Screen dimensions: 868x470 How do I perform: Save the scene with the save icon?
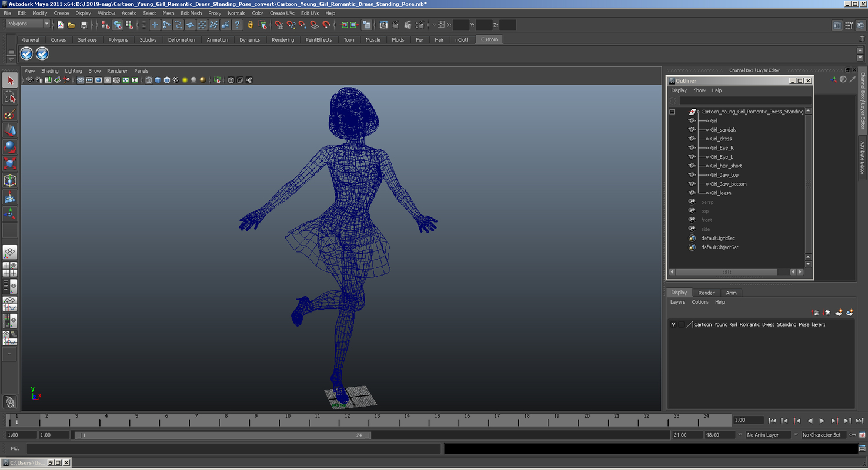pyautogui.click(x=84, y=25)
